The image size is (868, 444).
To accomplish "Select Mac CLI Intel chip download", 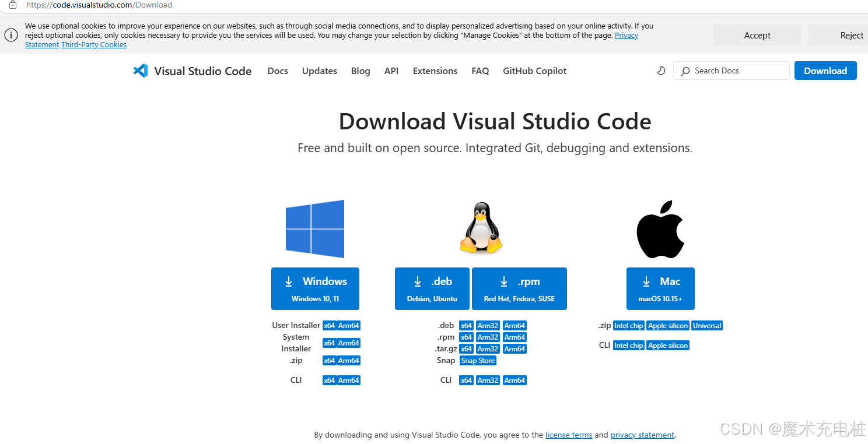I will click(x=628, y=346).
